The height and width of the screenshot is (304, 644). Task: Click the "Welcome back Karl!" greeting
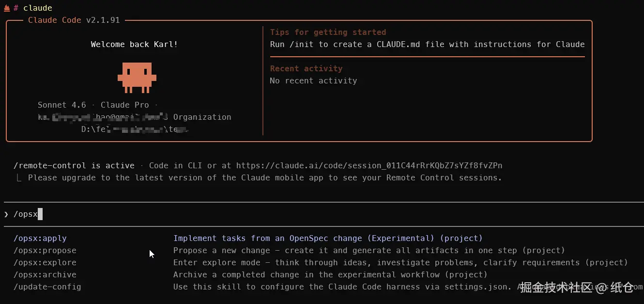pos(134,45)
